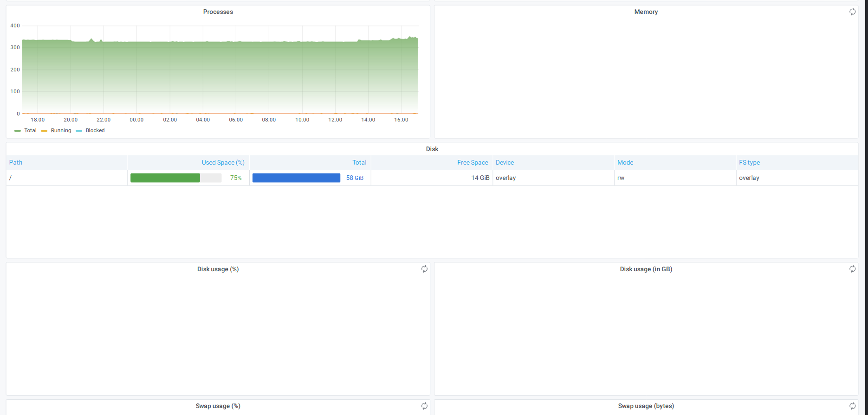The width and height of the screenshot is (868, 415).
Task: Open the Disk usage (%) panel menu
Action: tap(218, 269)
